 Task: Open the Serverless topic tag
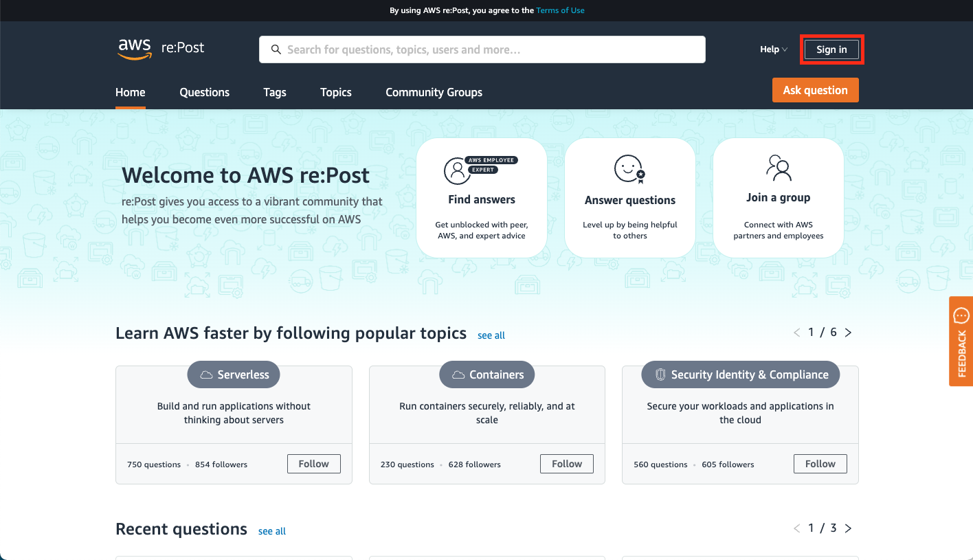(x=234, y=374)
